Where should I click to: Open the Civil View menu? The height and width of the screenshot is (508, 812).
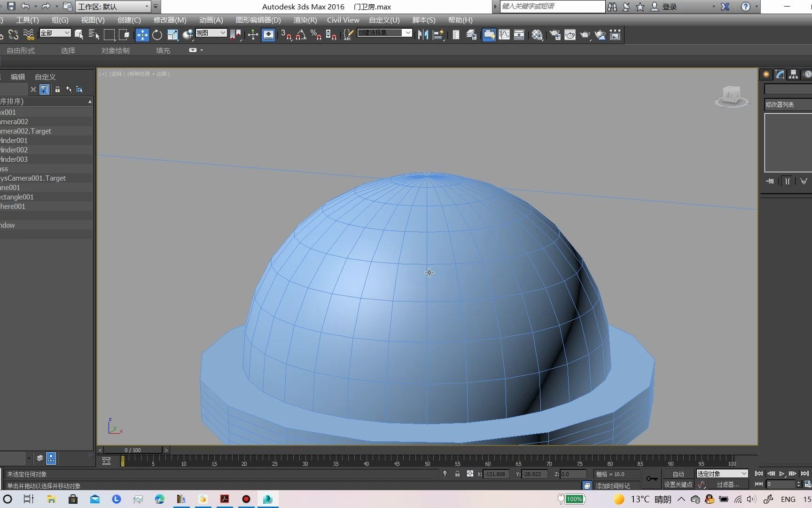343,20
